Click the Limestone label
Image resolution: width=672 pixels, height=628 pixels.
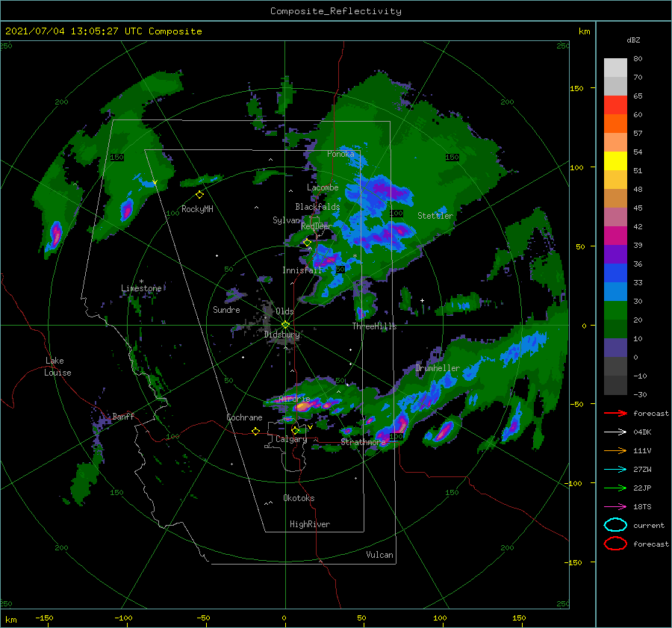click(x=141, y=288)
